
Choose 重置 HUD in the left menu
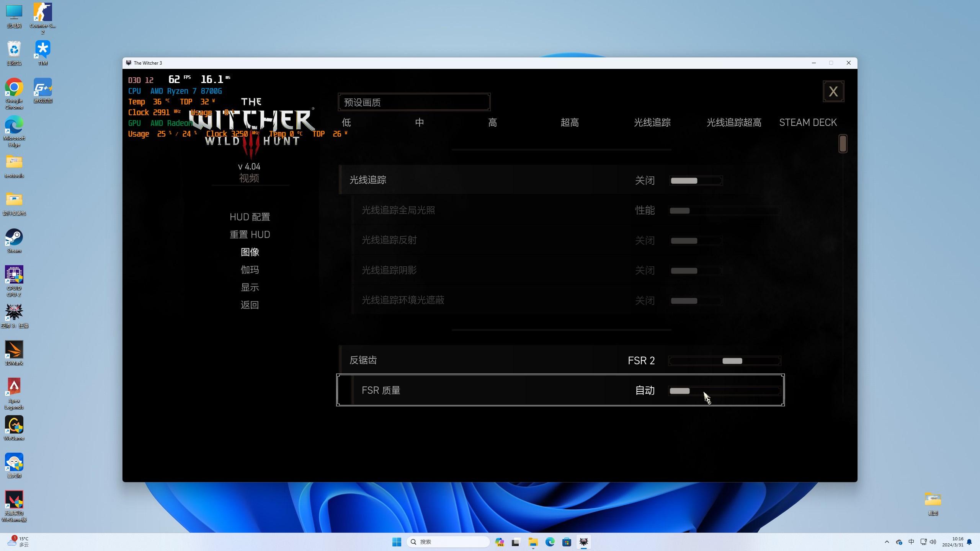250,235
